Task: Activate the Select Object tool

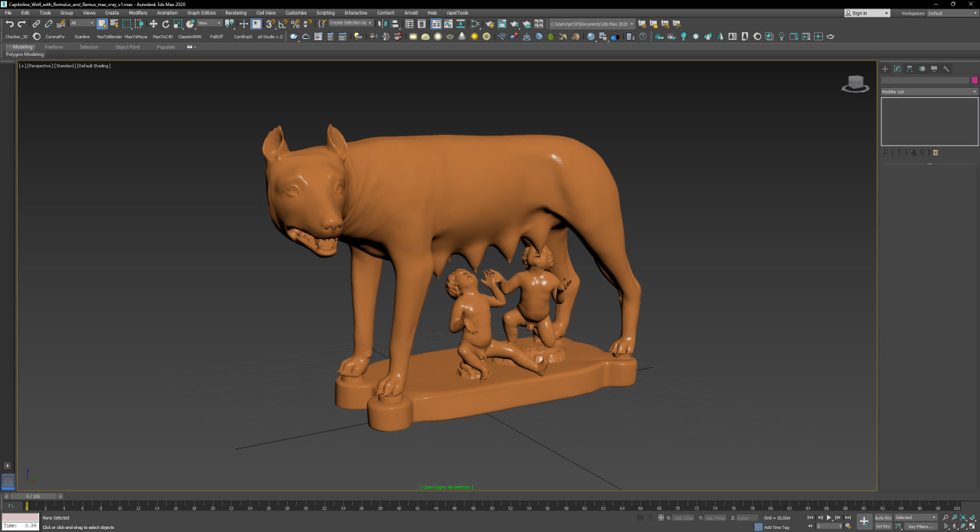Action: [x=102, y=24]
